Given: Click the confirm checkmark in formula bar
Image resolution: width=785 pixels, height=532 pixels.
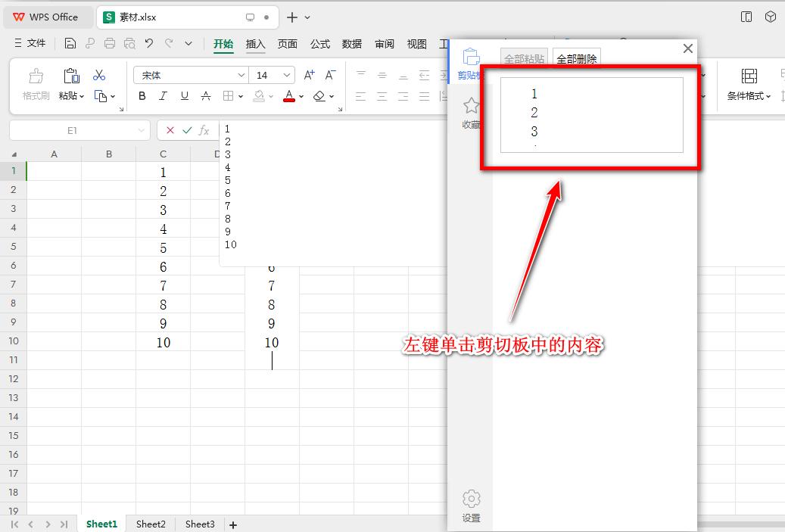Looking at the screenshot, I should point(187,130).
